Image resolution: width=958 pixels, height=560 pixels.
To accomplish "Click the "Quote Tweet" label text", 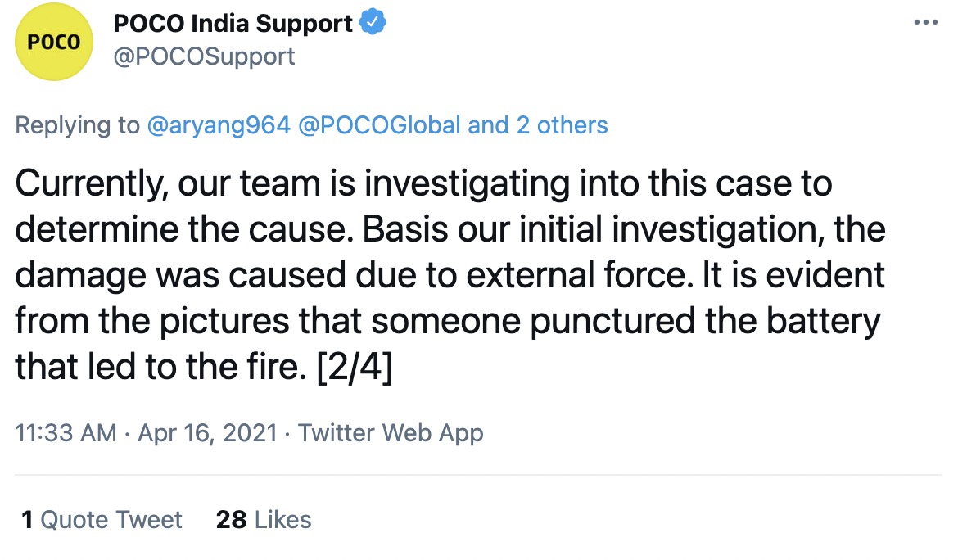I will click(x=111, y=520).
